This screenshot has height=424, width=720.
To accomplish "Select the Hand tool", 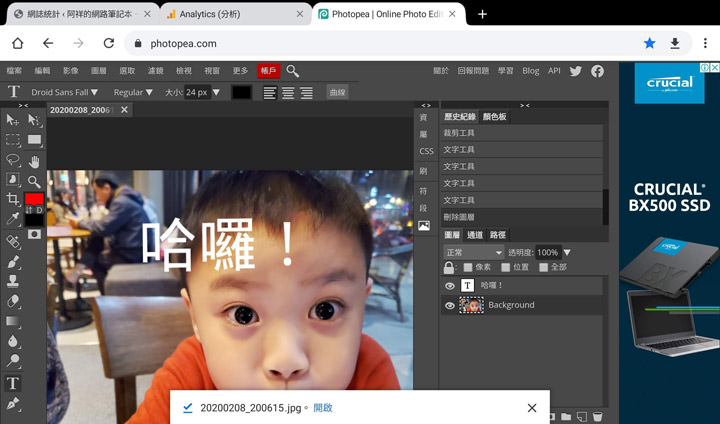I will 34,162.
